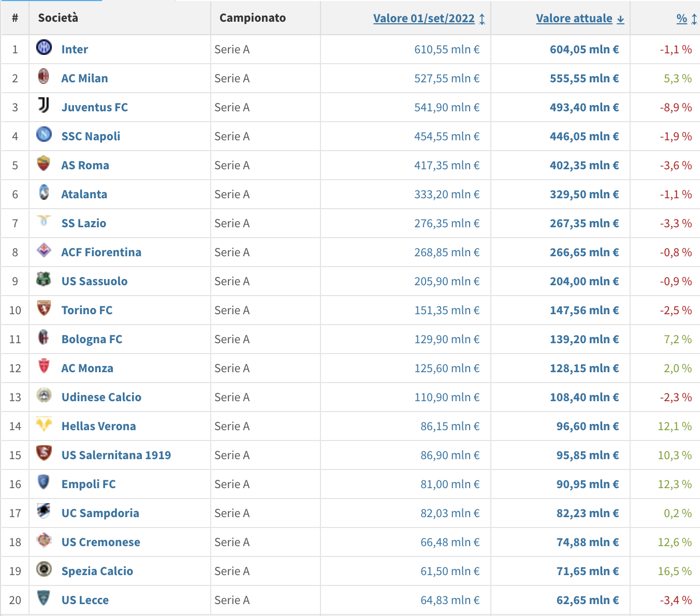700x616 pixels.
Task: Click the Empoli FC crest icon
Action: point(44,482)
